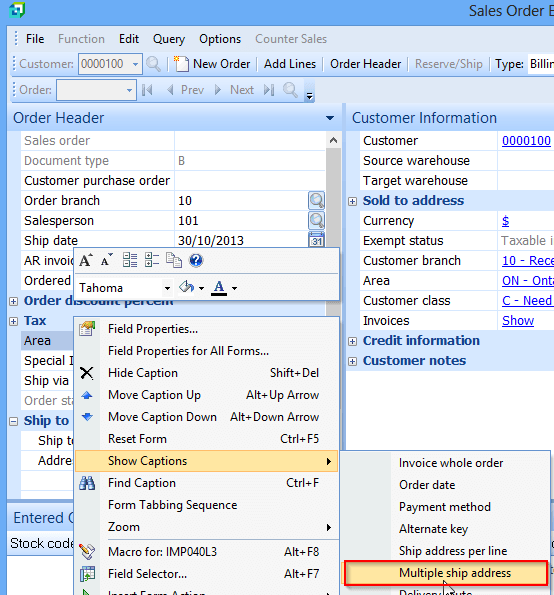
Task: Select the Order date caption
Action: click(446, 485)
